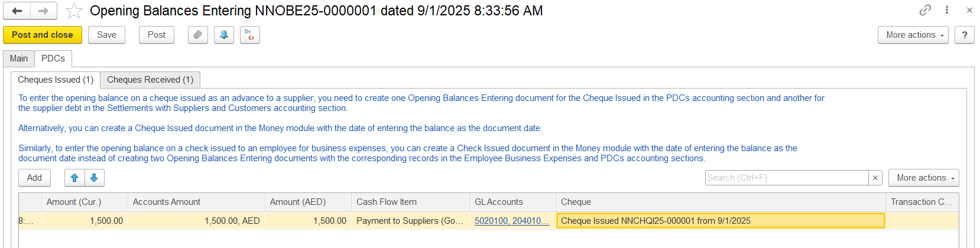
Task: Expand the table's More actions menu
Action: click(x=923, y=178)
